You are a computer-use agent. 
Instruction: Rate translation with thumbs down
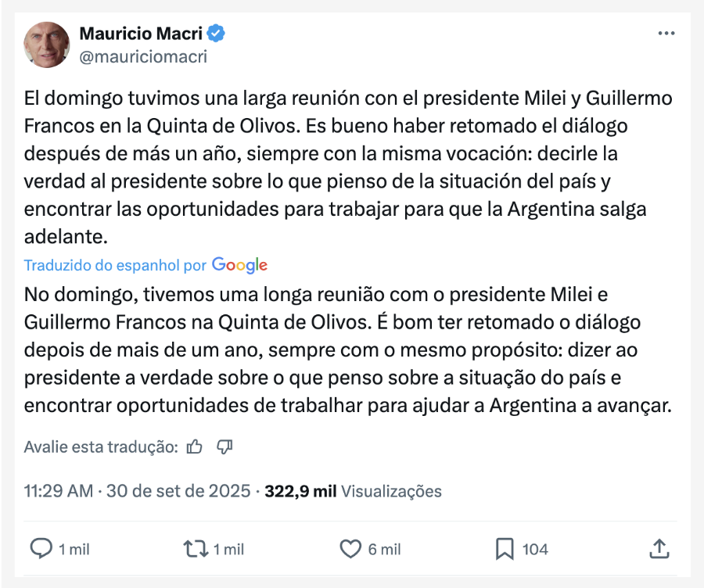(x=224, y=447)
